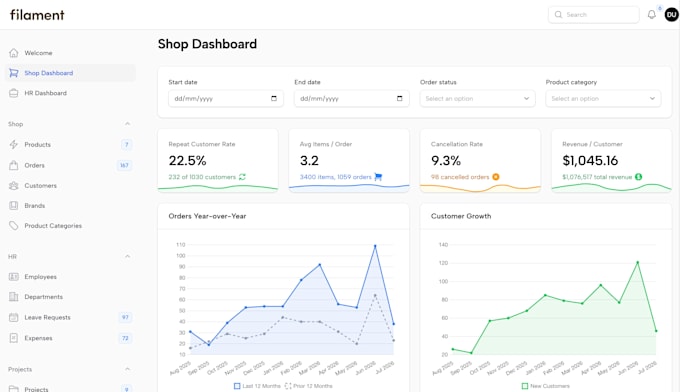Open Products in sidebar
Screen dimensions: 680x392
tap(70, 144)
